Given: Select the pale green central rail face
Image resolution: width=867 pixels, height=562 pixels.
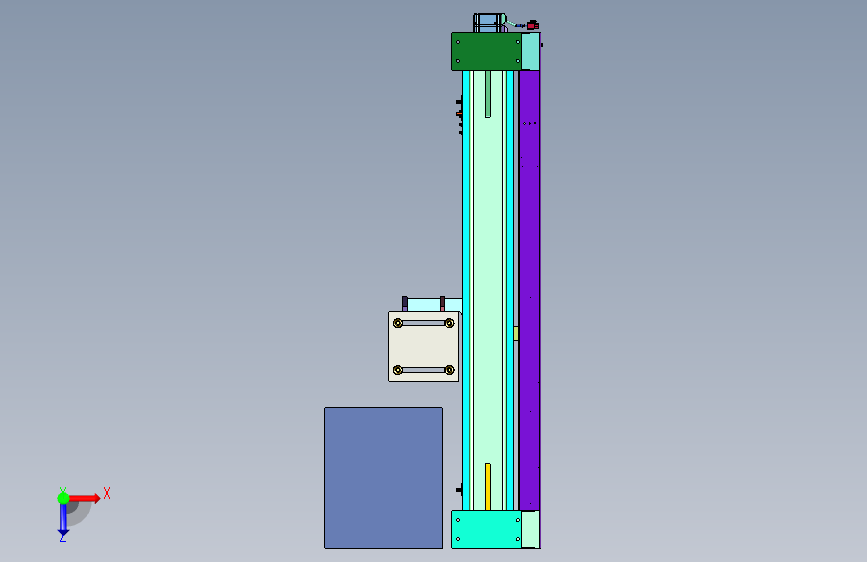Looking at the screenshot, I should [488, 290].
